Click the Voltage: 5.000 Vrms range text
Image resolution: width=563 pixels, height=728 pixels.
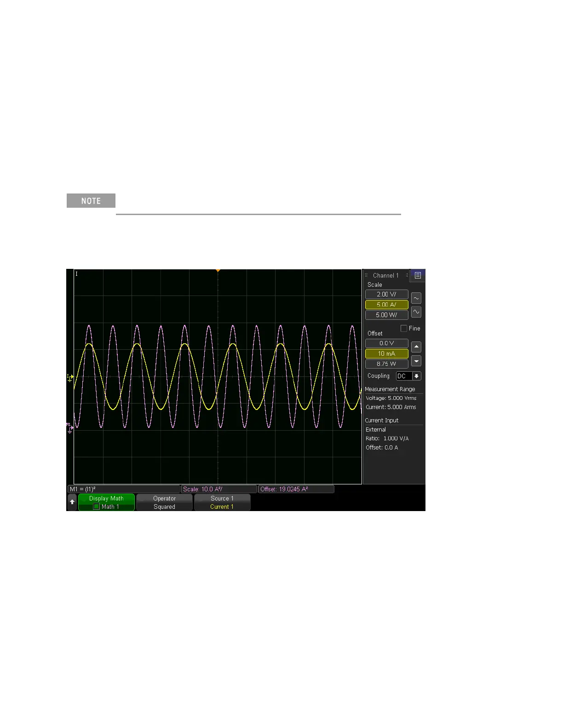(391, 398)
